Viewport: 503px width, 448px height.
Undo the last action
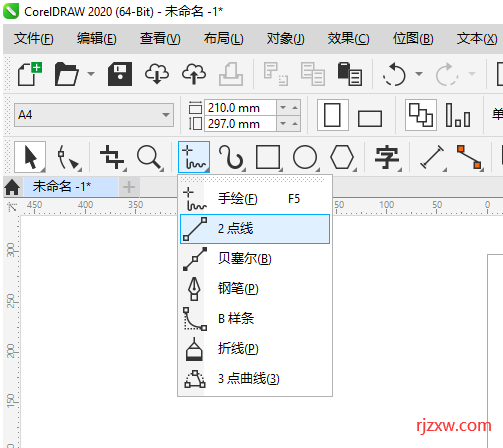pos(394,74)
